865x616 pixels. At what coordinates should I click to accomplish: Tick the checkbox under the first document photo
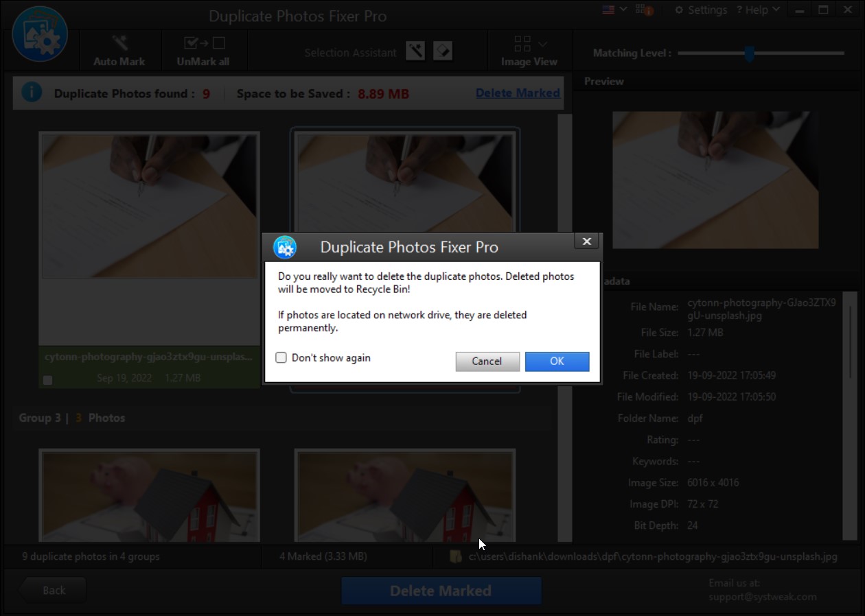pyautogui.click(x=48, y=379)
